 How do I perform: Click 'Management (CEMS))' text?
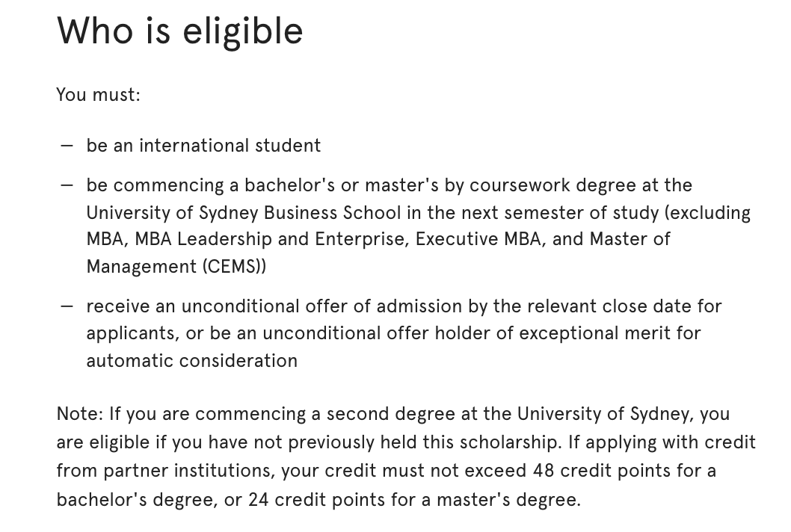176,266
